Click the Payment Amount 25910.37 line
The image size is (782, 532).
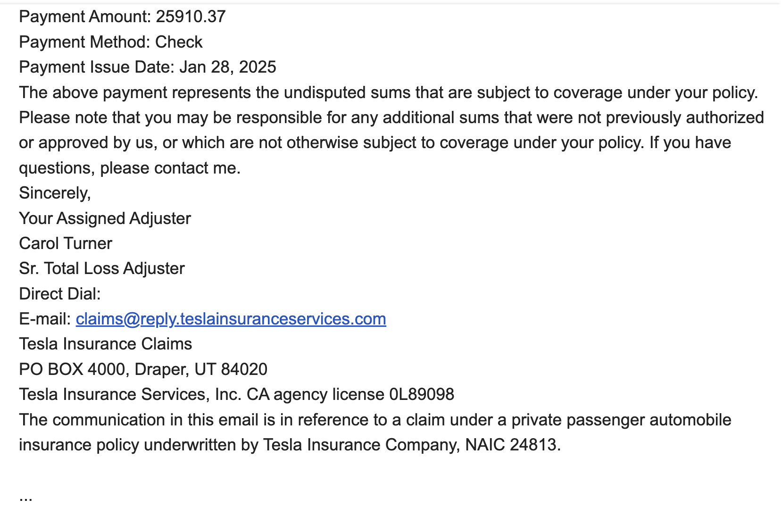(122, 17)
